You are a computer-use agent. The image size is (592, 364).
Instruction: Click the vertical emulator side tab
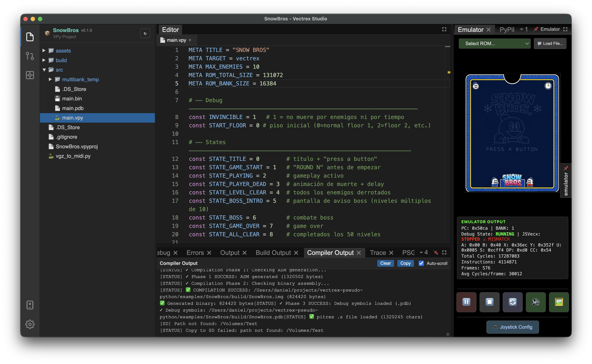[x=566, y=181]
